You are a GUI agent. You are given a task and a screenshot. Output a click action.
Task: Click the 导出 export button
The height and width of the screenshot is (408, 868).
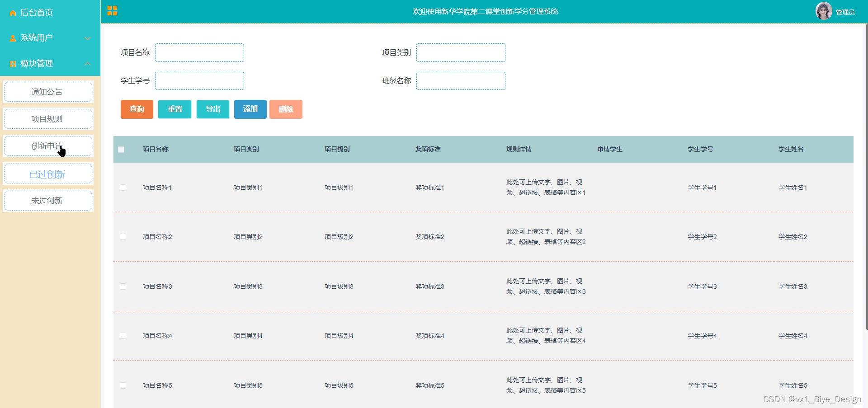click(x=213, y=109)
